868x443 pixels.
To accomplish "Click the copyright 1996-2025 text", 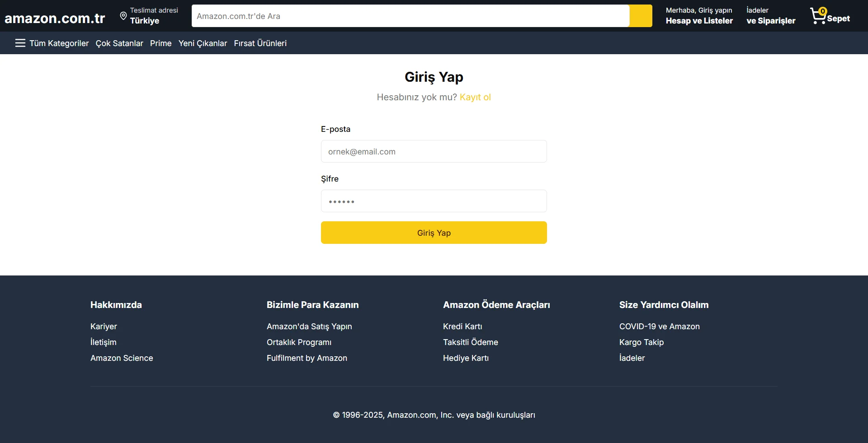I will (434, 415).
